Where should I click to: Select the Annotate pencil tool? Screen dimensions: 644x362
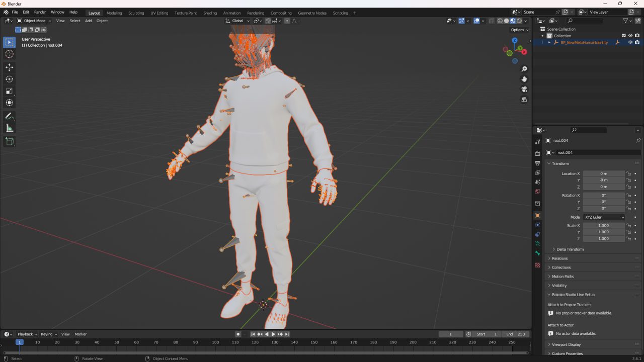[x=10, y=116]
